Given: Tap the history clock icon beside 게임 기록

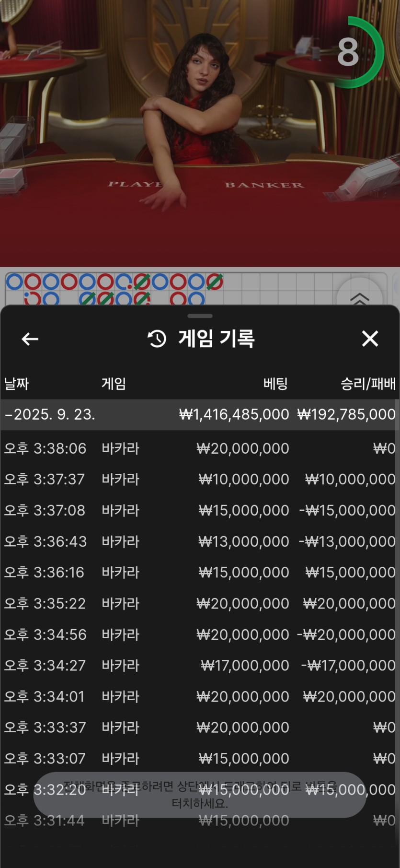Looking at the screenshot, I should coord(157,339).
